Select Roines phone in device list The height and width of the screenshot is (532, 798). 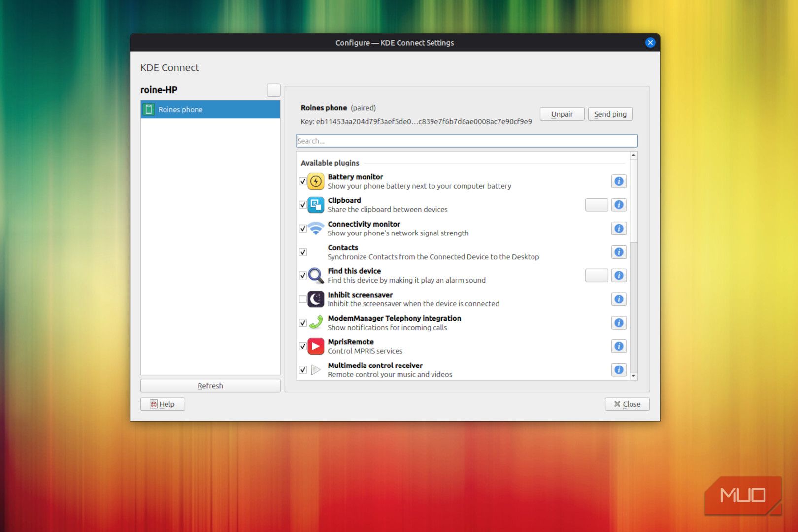210,109
